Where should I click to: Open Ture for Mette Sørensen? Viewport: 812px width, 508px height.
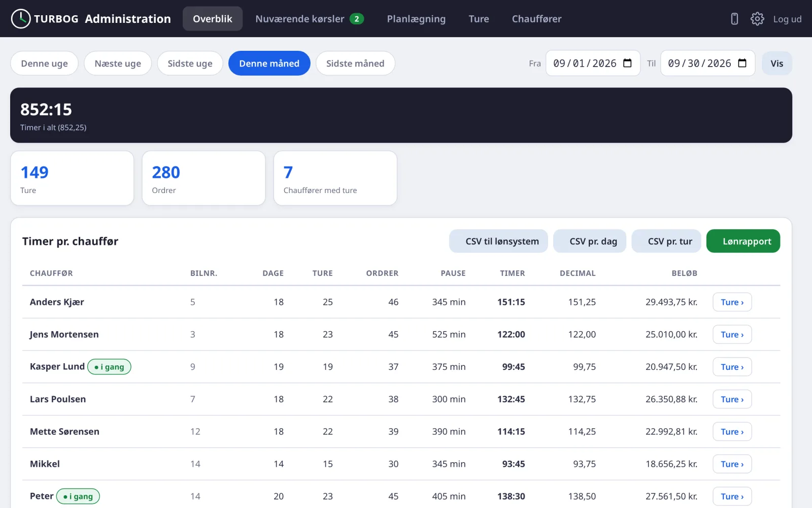[732, 432]
